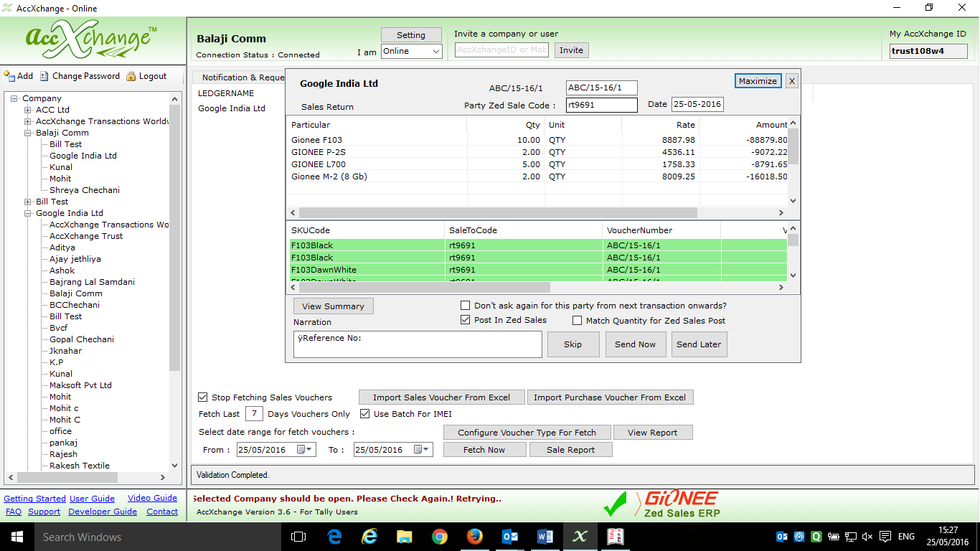The width and height of the screenshot is (980, 551).
Task: Open Task View in the taskbar
Action: [298, 537]
